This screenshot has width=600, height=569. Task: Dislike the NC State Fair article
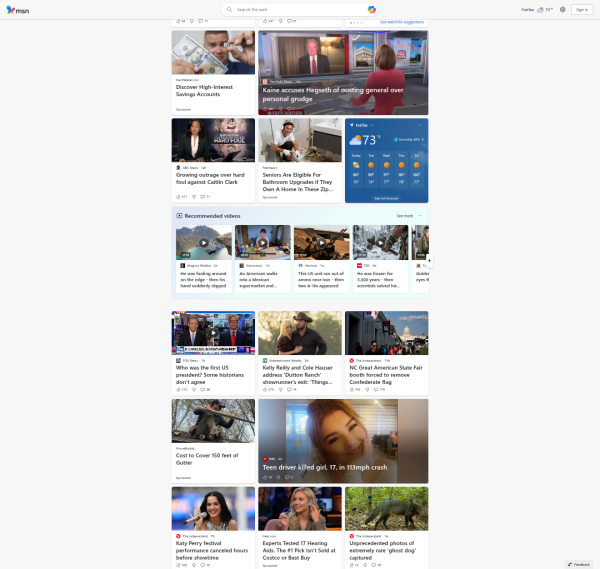[x=367, y=390]
